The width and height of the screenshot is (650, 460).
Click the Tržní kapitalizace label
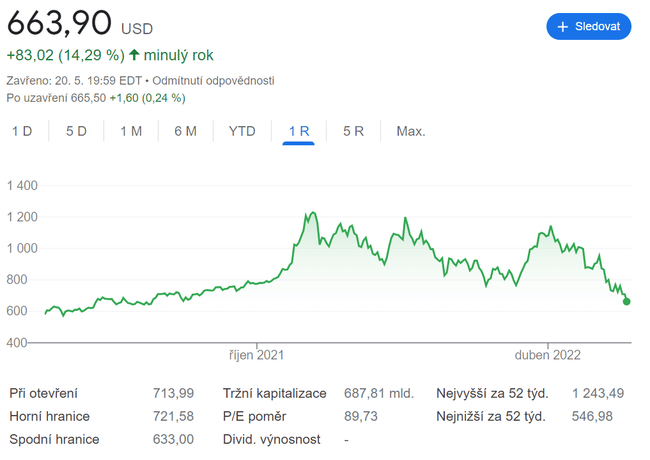point(274,393)
